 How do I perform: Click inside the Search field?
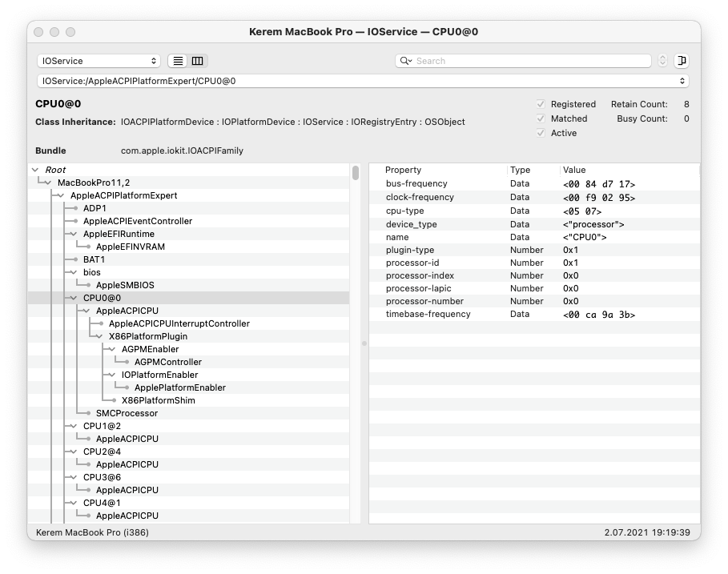coord(521,60)
